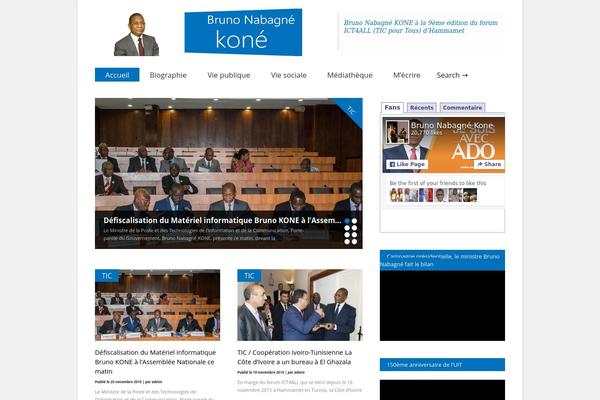Screen dimensions: 600x400
Task: Click the Facebook page profile picture
Action: (397, 132)
